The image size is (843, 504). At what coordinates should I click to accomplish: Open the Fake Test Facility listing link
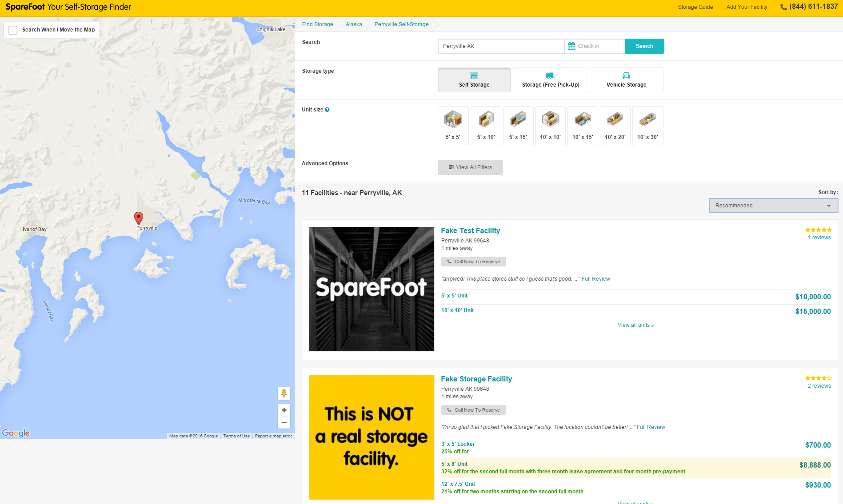(x=470, y=230)
